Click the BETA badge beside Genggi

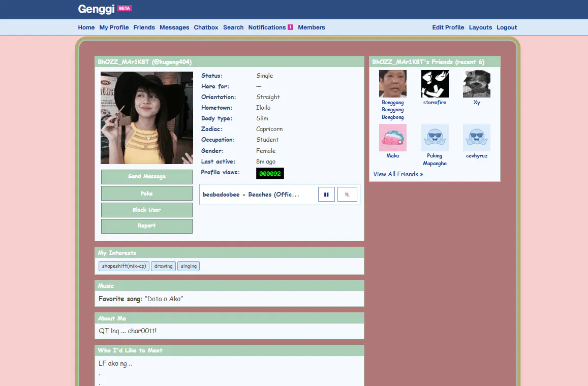(x=125, y=8)
